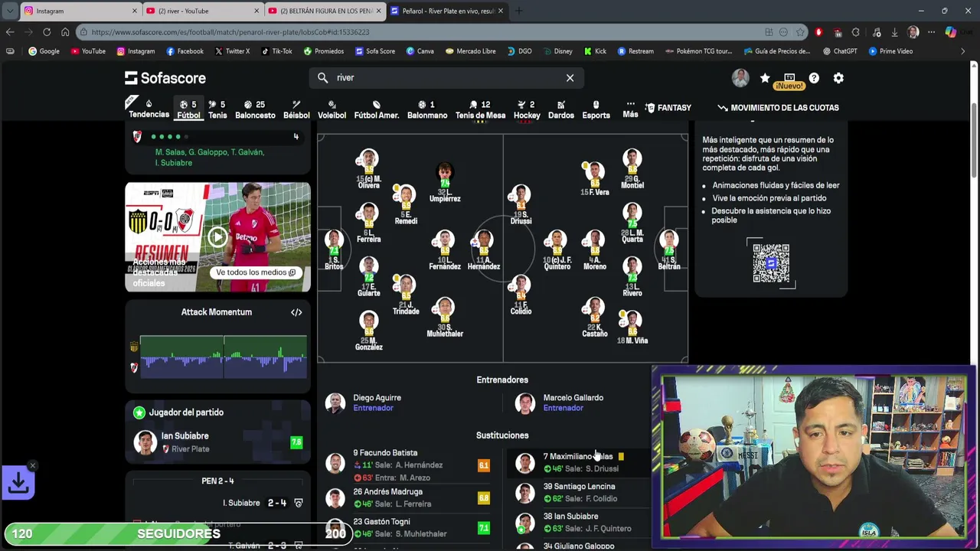Screen dimensions: 980x551
Task: Select S. Driussi on the pitch
Action: tap(521, 204)
